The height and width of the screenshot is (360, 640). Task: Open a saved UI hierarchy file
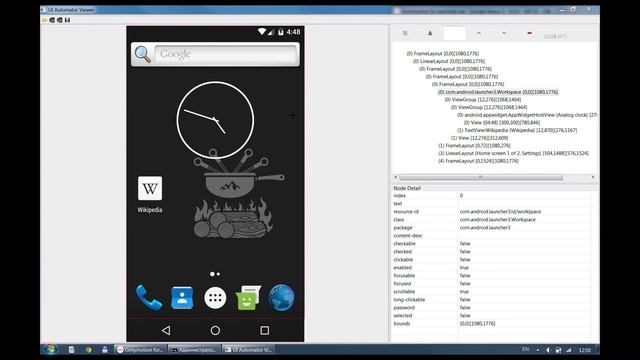(44, 20)
